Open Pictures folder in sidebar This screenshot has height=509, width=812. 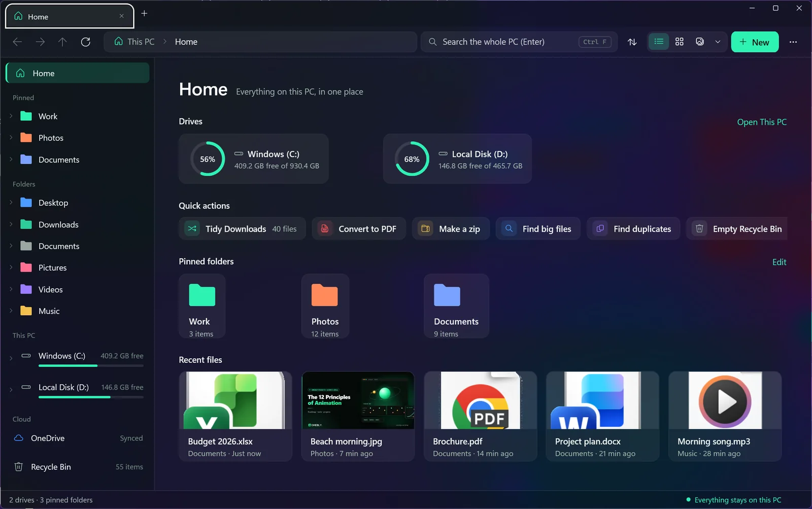[x=78, y=268]
